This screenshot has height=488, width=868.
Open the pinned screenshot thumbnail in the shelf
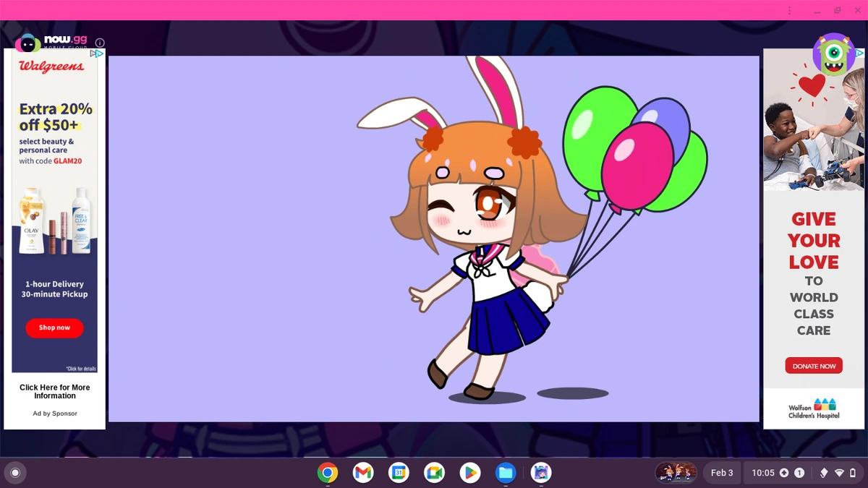676,472
